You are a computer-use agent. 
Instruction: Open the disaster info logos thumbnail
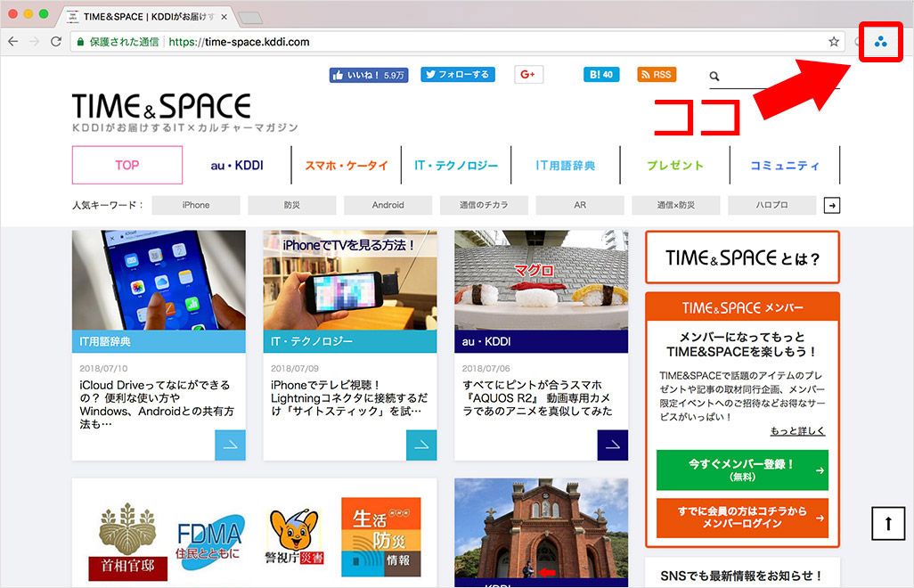click(x=254, y=534)
